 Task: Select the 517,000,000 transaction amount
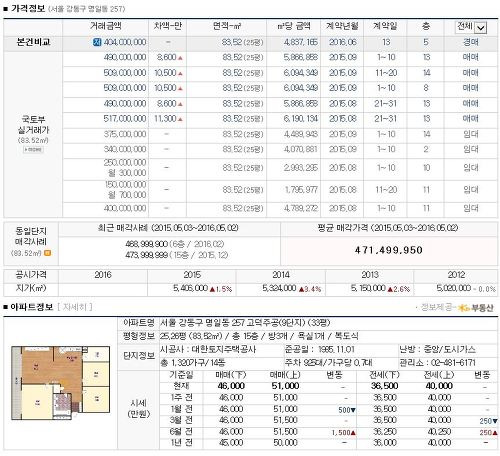[125, 119]
